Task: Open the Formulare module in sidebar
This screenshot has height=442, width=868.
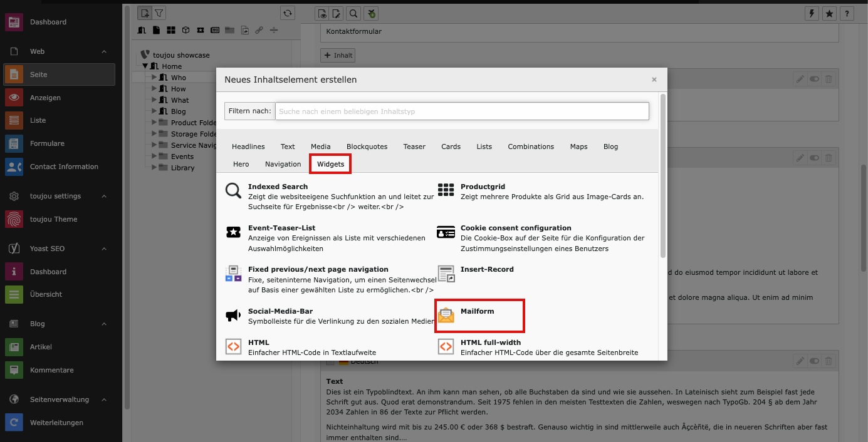Action: pos(47,143)
